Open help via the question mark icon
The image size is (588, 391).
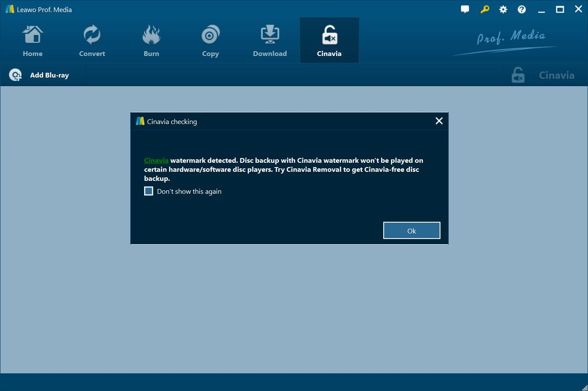522,9
